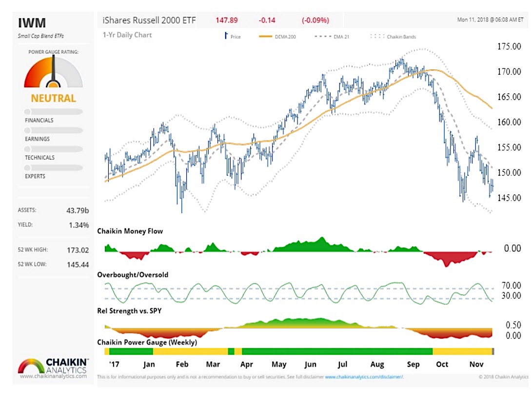Click the 'Small Cap Blend ETFs' subtitle
Image resolution: width=532 pixels, height=401 pixels.
tap(40, 36)
